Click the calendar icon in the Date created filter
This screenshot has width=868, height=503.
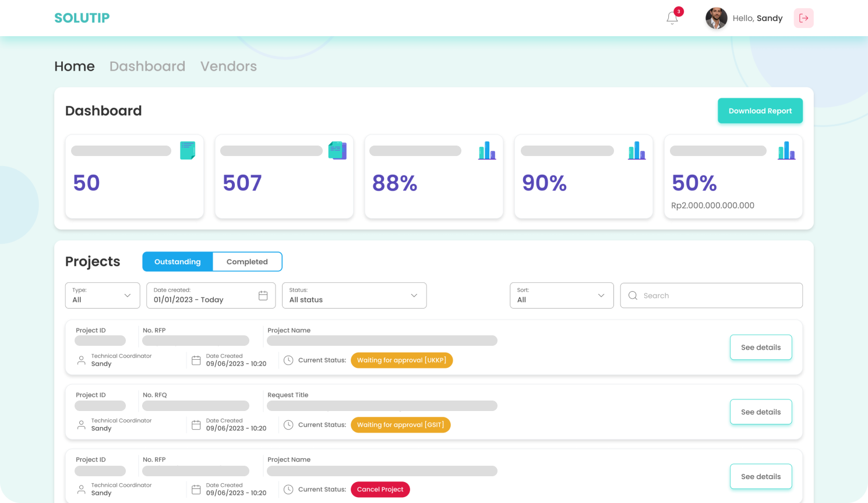(x=263, y=295)
